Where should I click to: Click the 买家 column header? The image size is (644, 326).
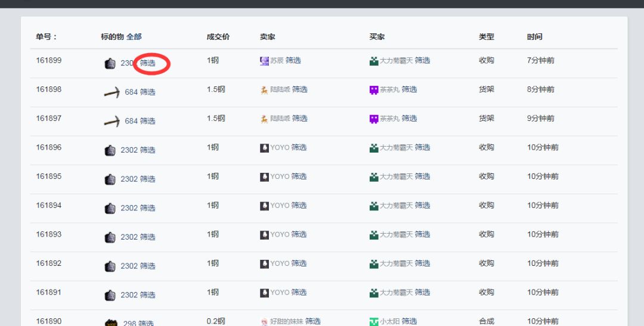377,37
